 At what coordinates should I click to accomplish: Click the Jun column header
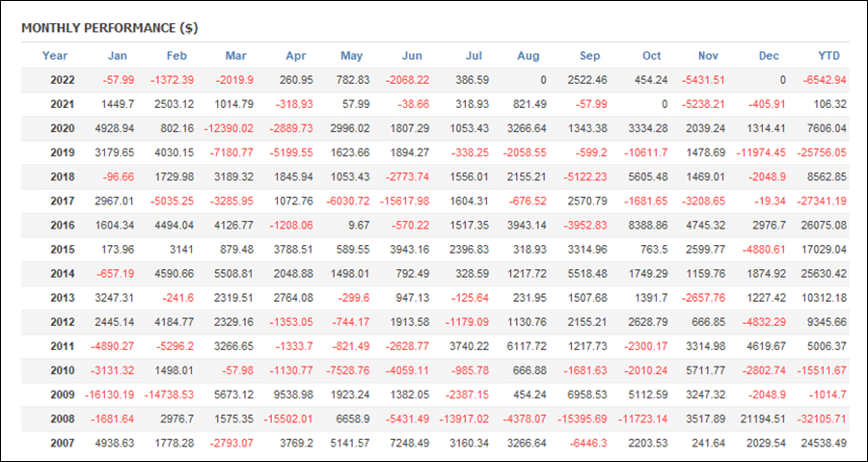(x=412, y=55)
